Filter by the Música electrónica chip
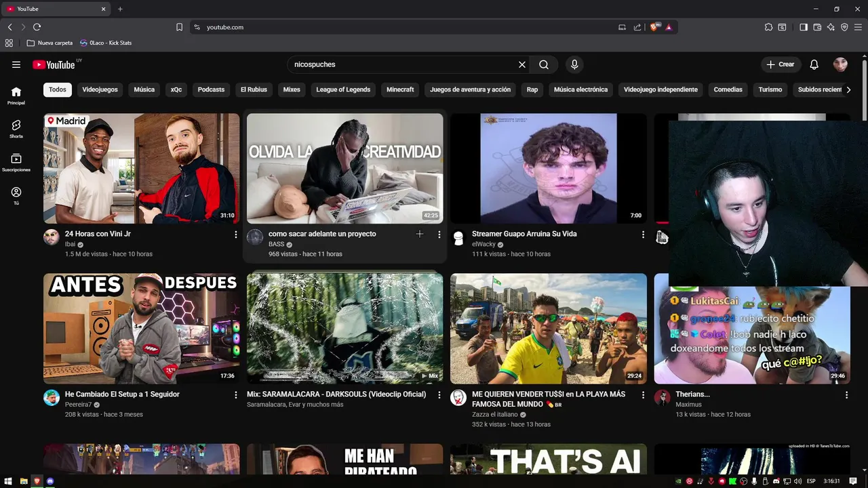This screenshot has width=868, height=488. click(x=581, y=89)
